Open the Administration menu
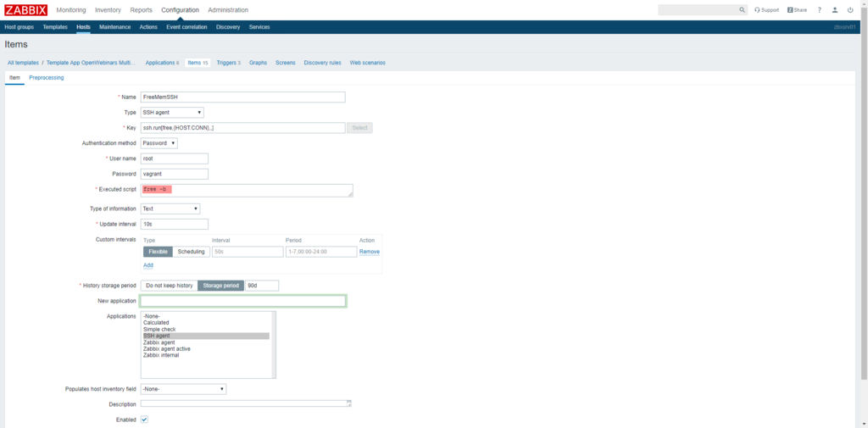868x428 pixels. [x=228, y=10]
